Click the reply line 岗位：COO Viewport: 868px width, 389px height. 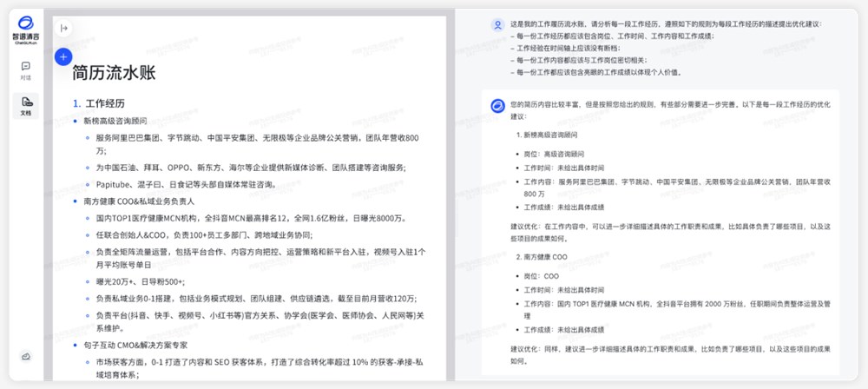click(541, 276)
